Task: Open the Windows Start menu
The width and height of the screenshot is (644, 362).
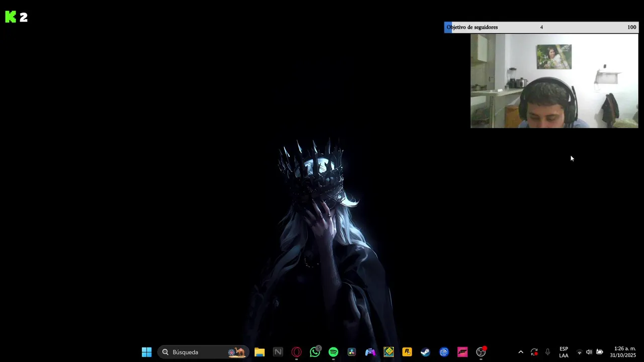Action: 146,352
